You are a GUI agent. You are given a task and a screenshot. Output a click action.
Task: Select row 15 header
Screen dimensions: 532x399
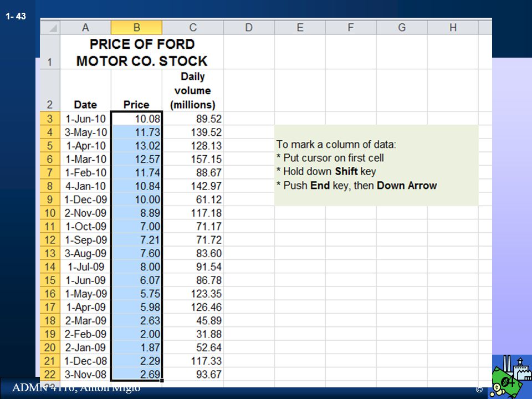(x=50, y=280)
